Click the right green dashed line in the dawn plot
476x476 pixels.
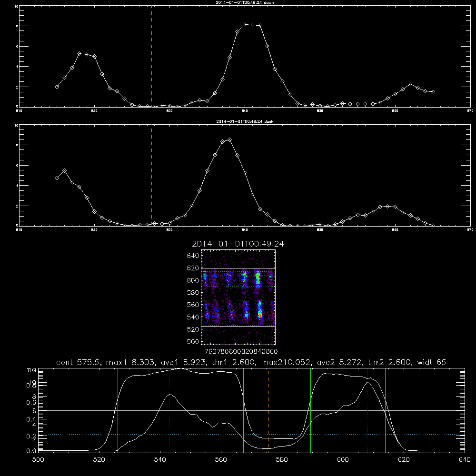(263, 56)
